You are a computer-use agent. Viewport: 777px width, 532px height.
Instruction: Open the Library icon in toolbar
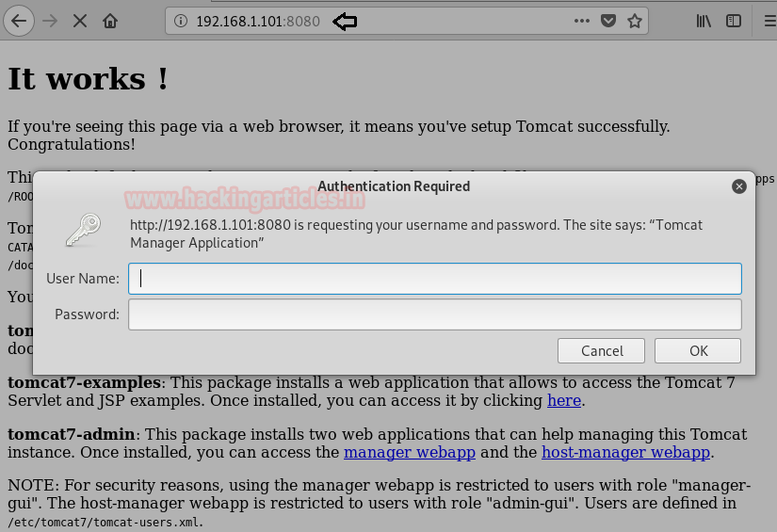tap(704, 21)
